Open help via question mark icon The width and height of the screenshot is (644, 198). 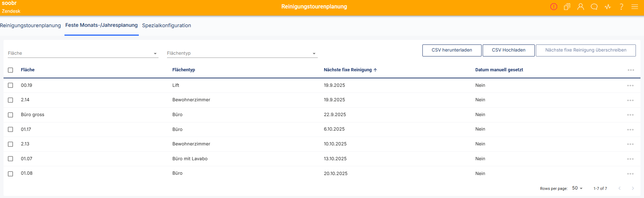coord(621,7)
